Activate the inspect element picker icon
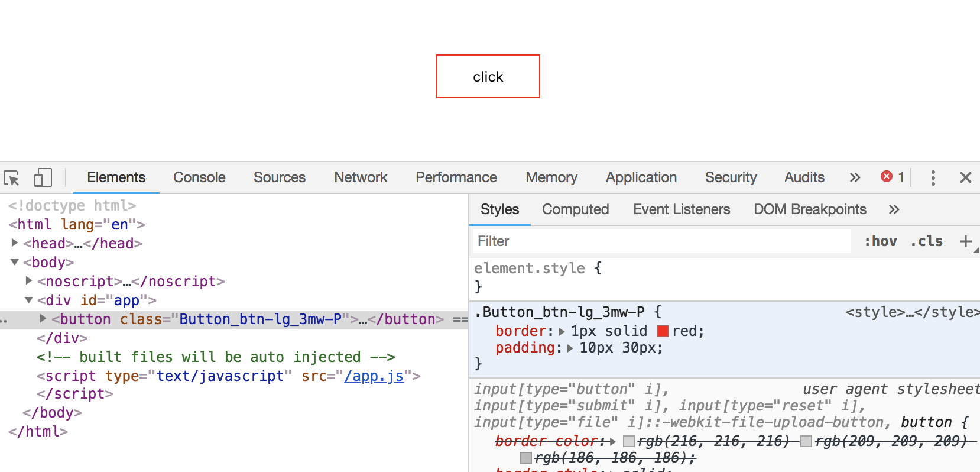Screen dimensions: 980x472 12,177
